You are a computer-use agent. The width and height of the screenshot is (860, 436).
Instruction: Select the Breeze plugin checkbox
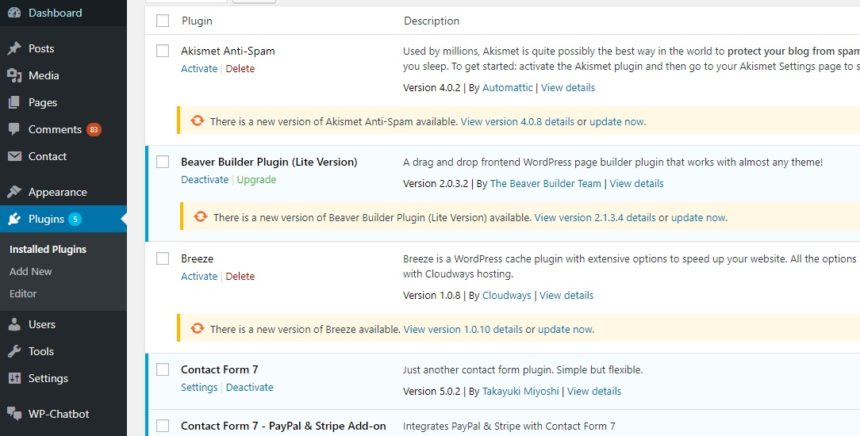click(162, 258)
